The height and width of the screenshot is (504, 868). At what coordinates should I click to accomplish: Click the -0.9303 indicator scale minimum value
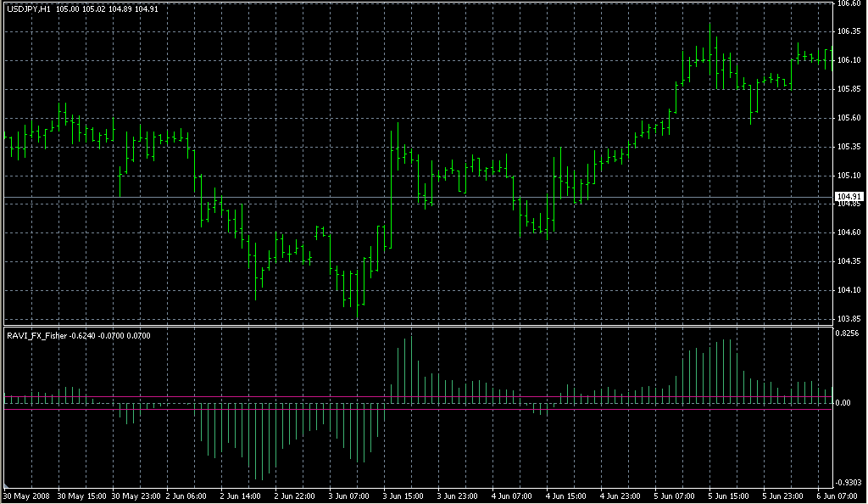point(849,481)
